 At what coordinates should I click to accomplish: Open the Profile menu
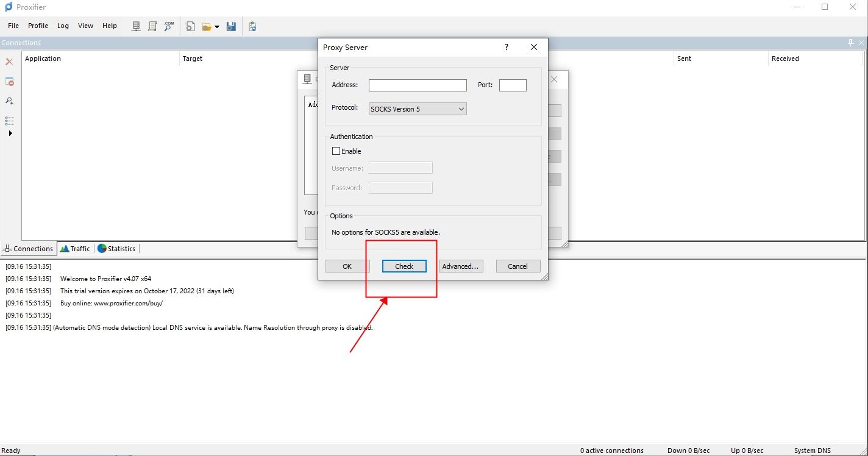(x=38, y=26)
